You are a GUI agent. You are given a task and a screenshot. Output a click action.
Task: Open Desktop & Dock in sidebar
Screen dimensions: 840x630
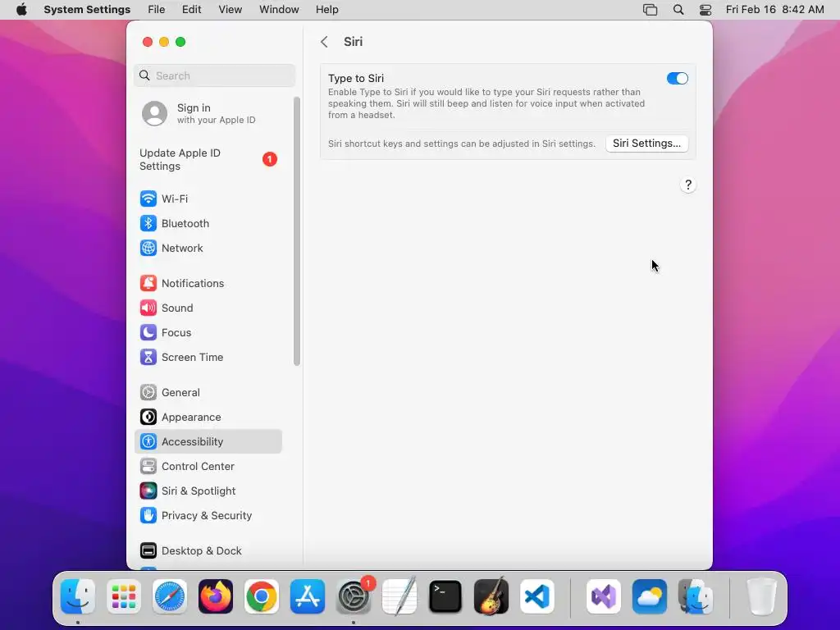pos(208,550)
